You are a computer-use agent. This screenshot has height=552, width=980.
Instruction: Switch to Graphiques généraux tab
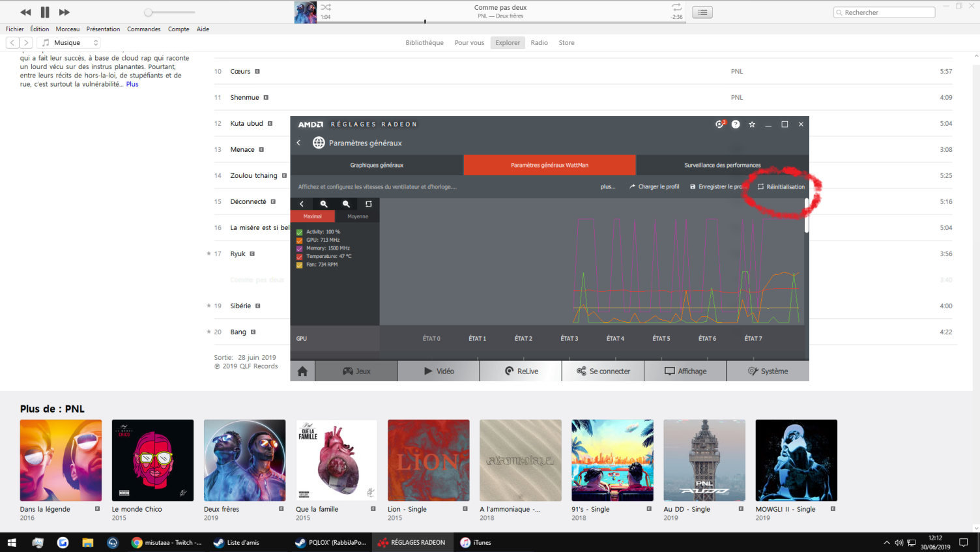pos(377,166)
